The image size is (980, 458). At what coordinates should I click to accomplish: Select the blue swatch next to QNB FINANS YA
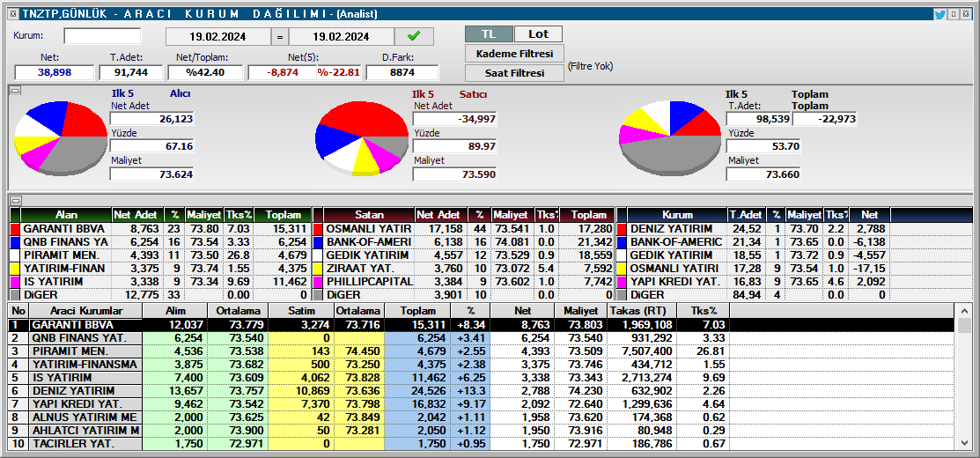[x=15, y=242]
